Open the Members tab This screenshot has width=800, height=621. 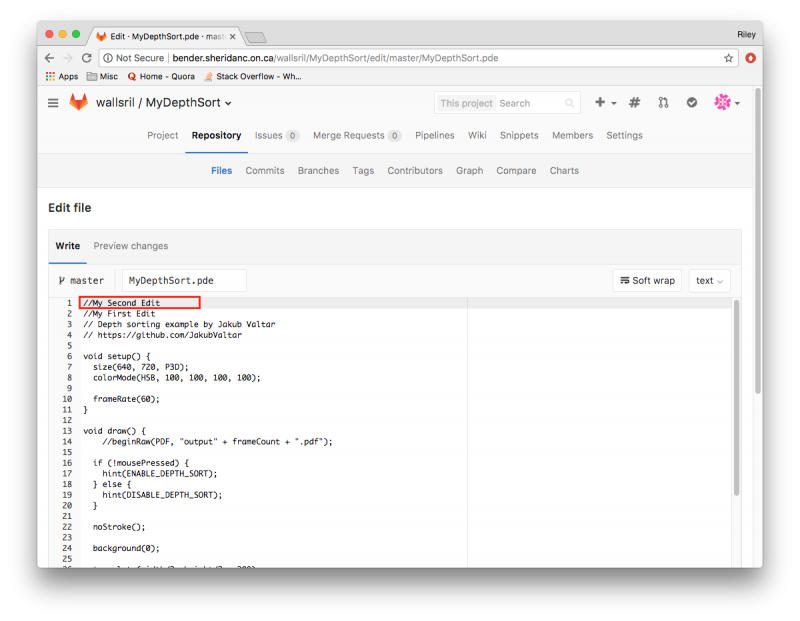tap(572, 135)
